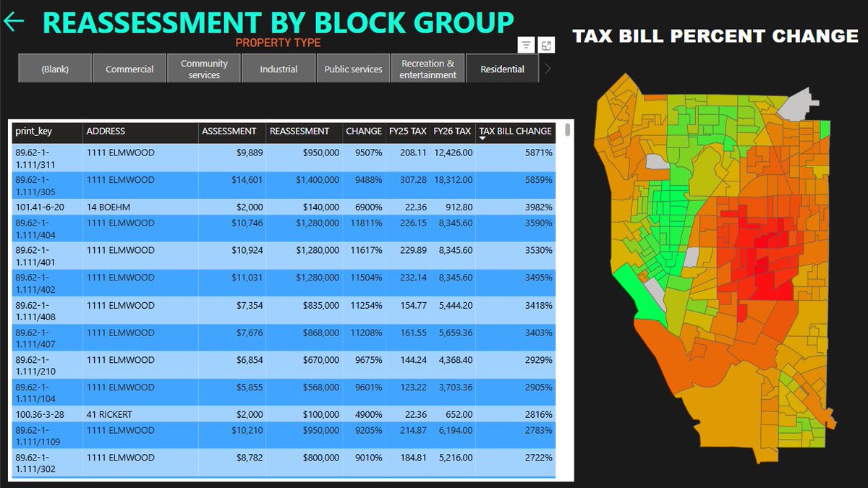Select the (Blank) property type
The width and height of the screenshot is (868, 488).
click(x=55, y=69)
